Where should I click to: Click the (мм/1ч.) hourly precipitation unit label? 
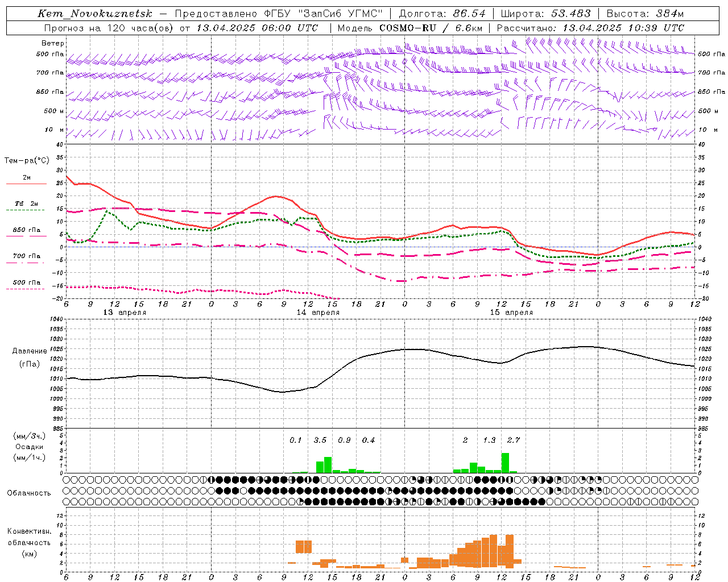(30, 458)
